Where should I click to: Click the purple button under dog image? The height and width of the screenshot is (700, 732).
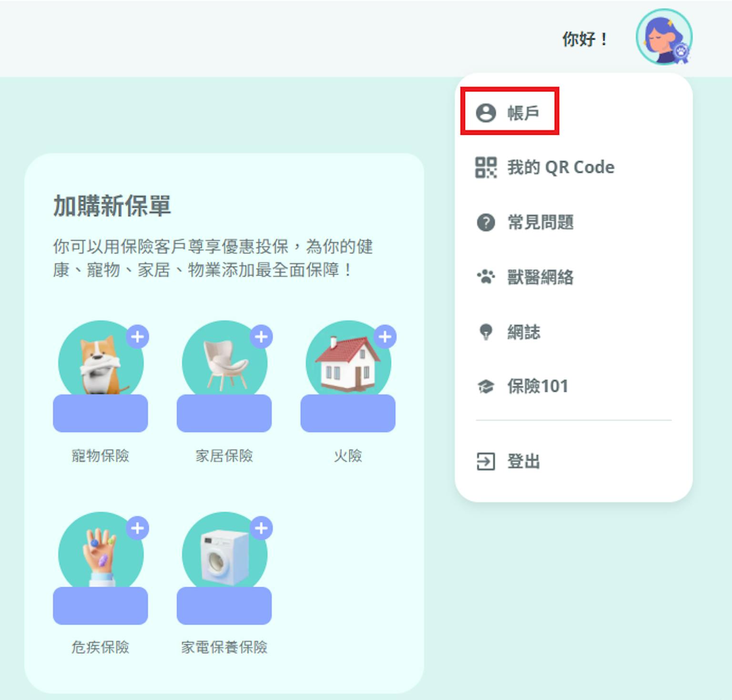(x=101, y=413)
